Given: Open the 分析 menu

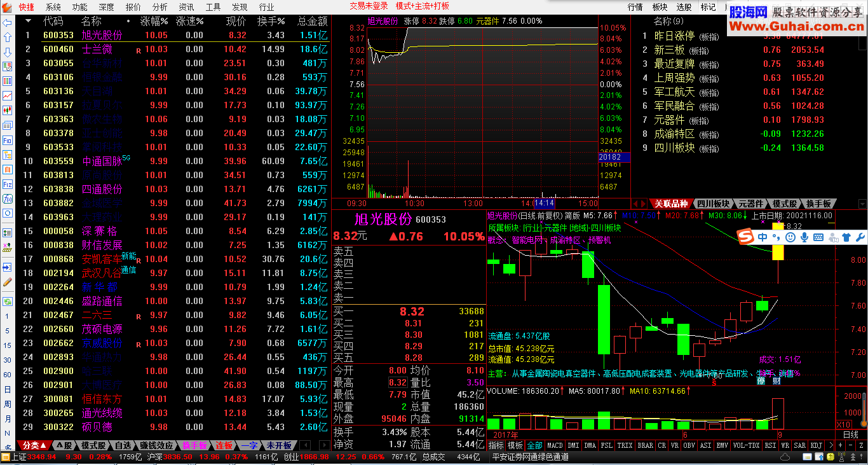Looking at the screenshot, I should pyautogui.click(x=160, y=7).
